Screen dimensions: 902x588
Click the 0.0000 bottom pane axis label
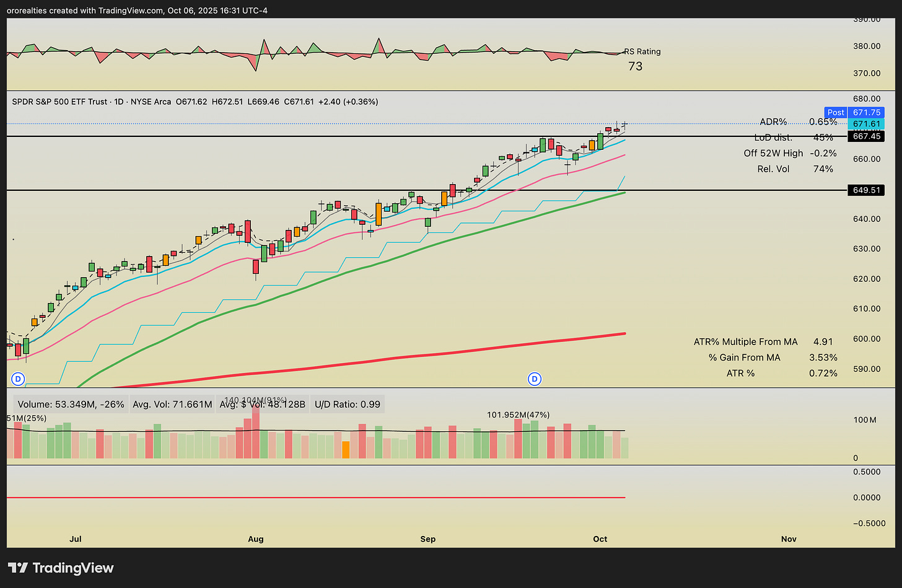coord(867,498)
